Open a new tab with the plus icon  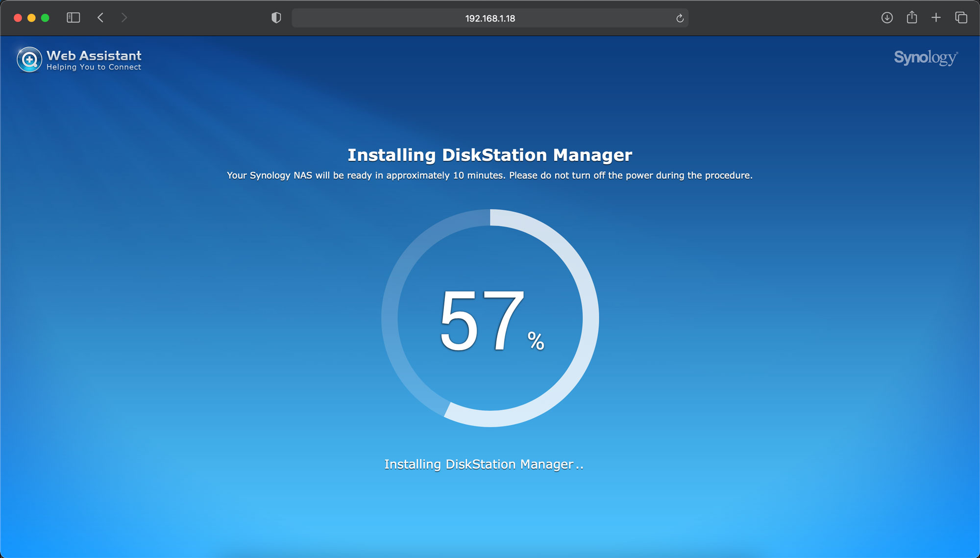936,18
